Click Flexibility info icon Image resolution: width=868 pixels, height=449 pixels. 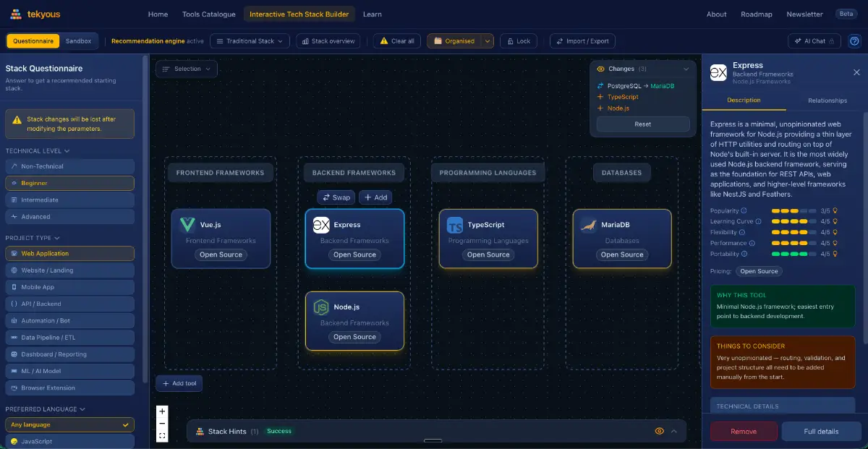click(x=743, y=232)
